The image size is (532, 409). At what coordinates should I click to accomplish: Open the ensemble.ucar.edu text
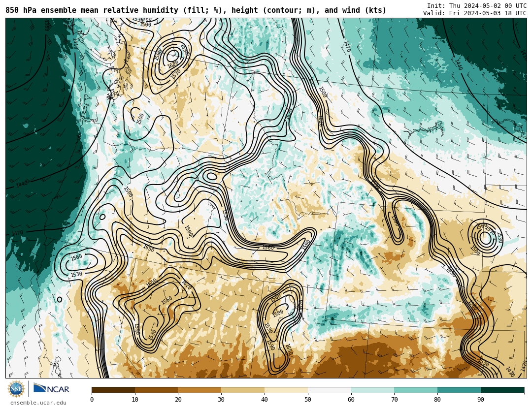pos(38,403)
